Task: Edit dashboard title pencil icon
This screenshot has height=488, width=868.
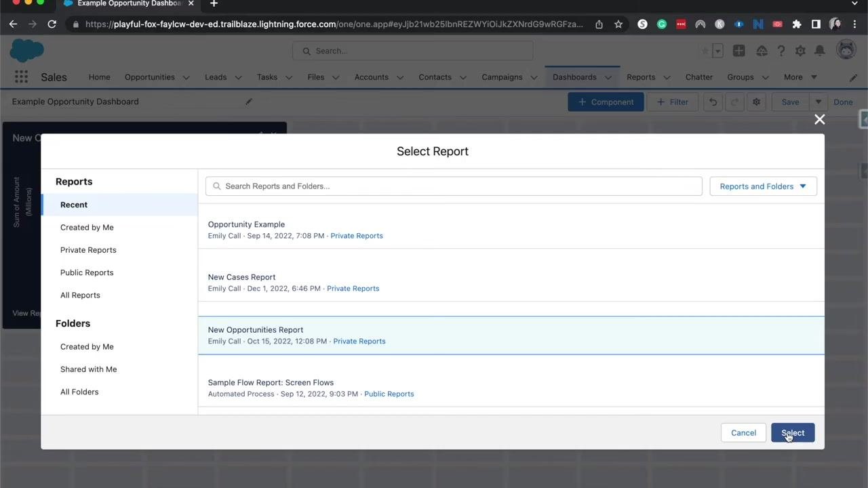Action: click(x=249, y=102)
